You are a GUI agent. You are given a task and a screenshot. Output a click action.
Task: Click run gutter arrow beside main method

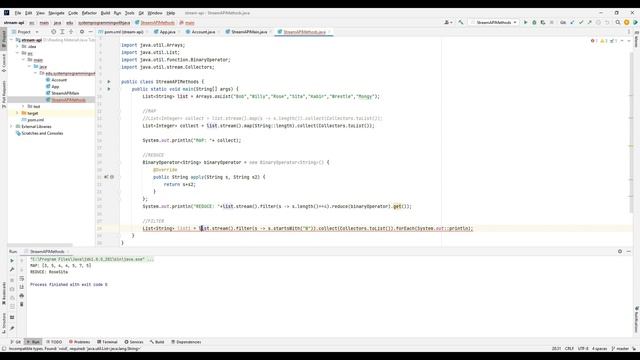coord(109,89)
